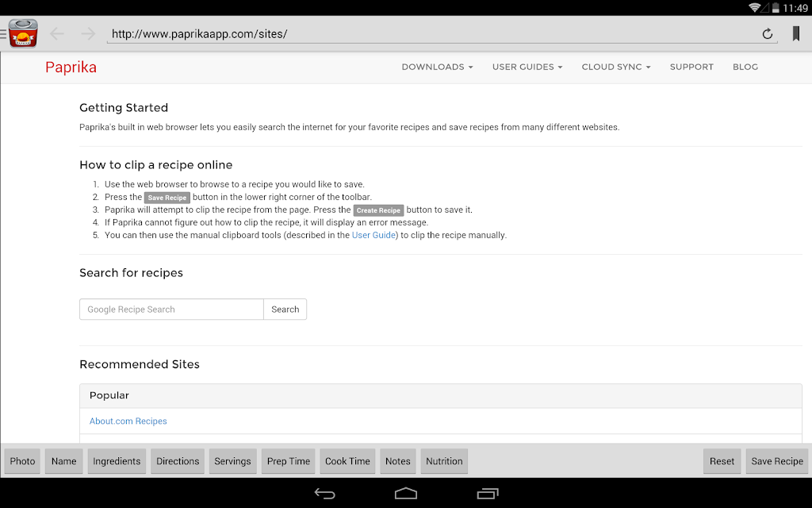Screen dimensions: 812x508
Task: Expand the DOWNLOADS dropdown menu
Action: [437, 67]
